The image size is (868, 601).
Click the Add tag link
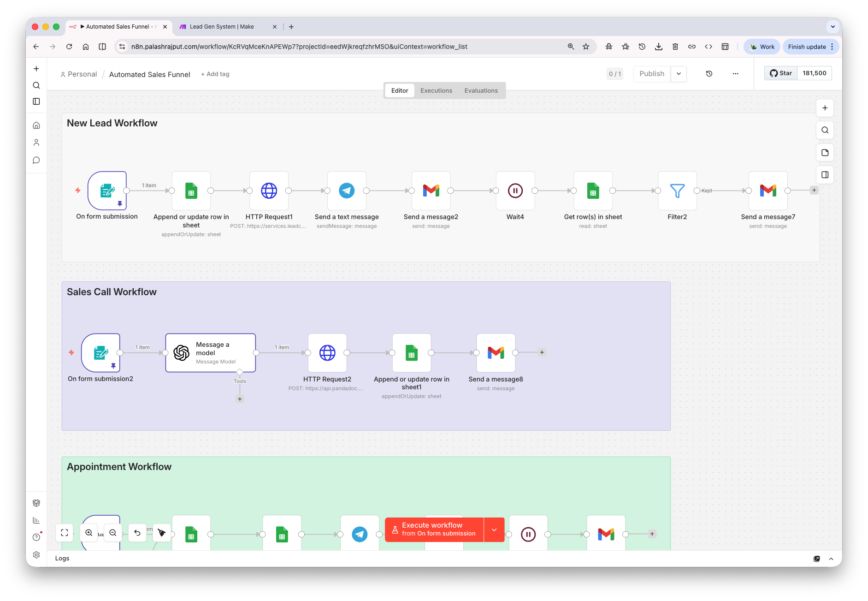pyautogui.click(x=215, y=74)
